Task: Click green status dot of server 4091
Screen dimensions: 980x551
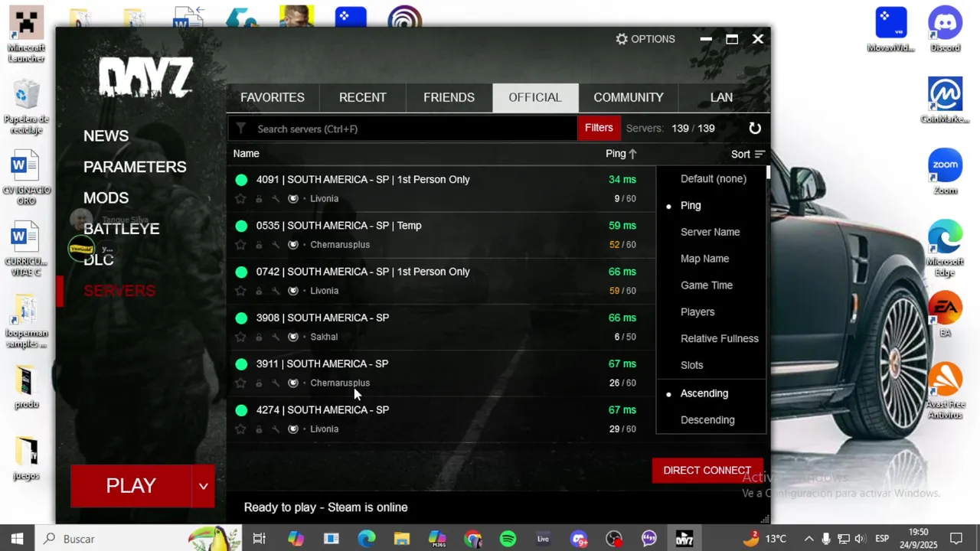Action: (241, 180)
